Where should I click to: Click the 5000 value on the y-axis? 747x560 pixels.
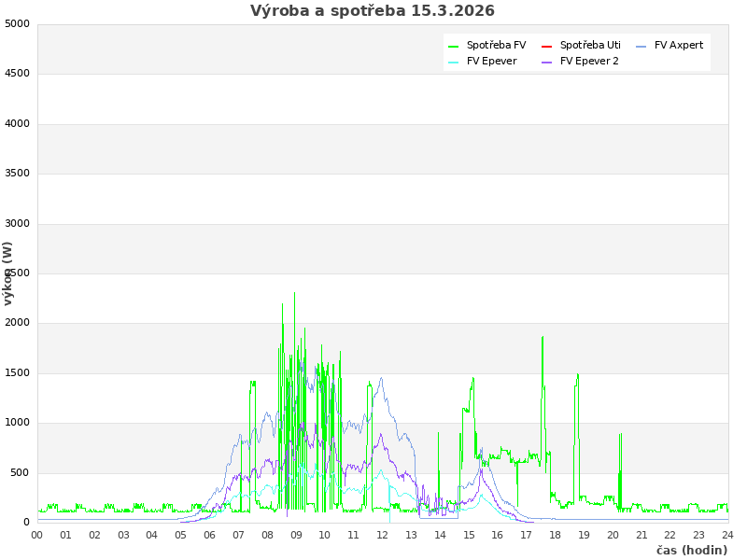pyautogui.click(x=17, y=23)
